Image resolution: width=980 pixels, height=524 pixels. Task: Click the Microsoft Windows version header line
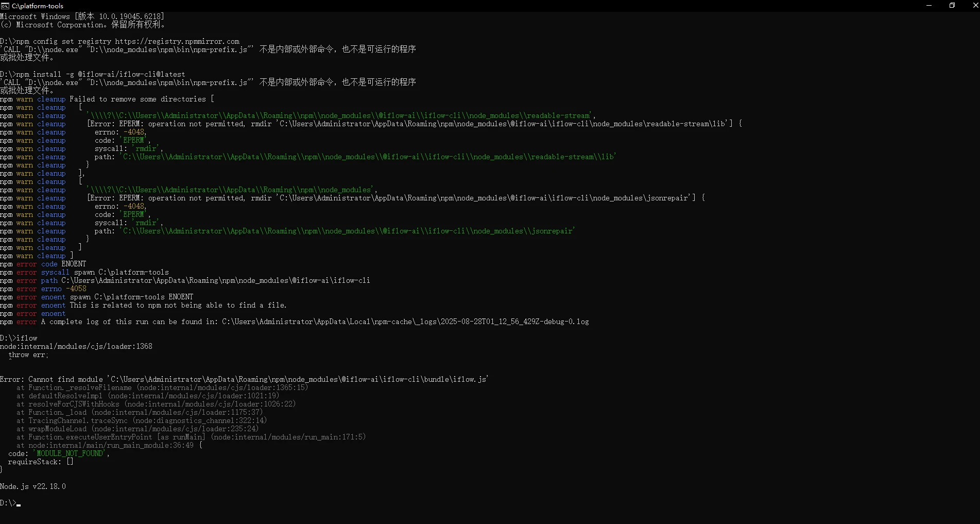pos(82,16)
